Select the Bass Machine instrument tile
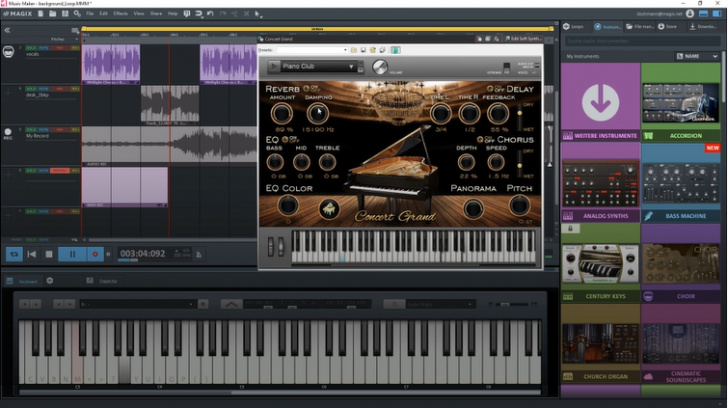Image resolution: width=728 pixels, height=408 pixels. click(681, 182)
